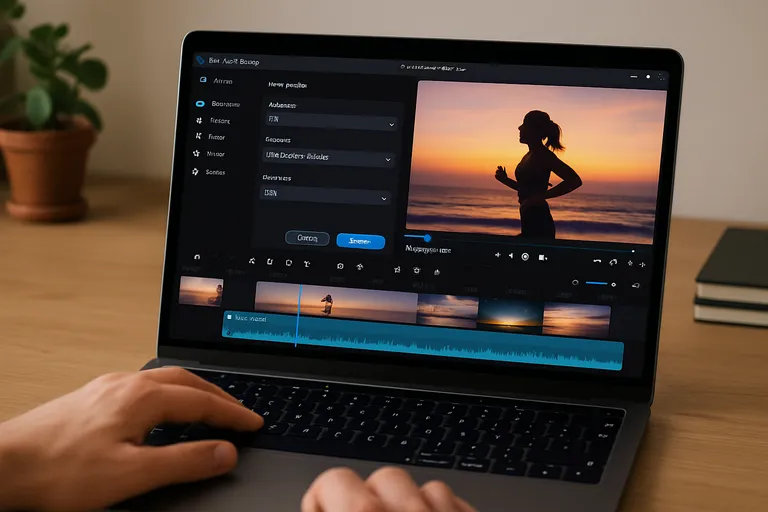The height and width of the screenshot is (512, 768).
Task: Click the blue playhead line on timeline
Action: pyautogui.click(x=297, y=315)
